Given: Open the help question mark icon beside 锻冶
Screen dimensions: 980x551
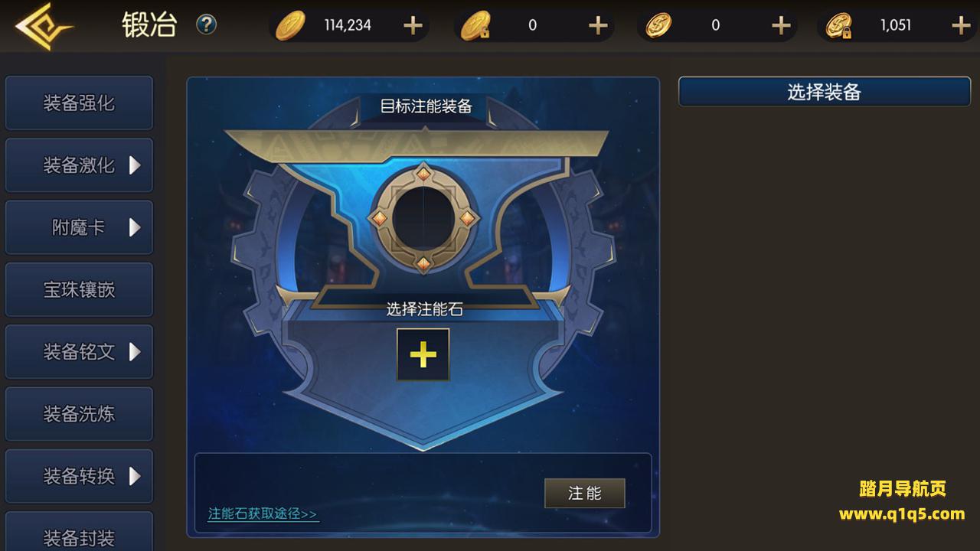Looking at the screenshot, I should coord(206,24).
